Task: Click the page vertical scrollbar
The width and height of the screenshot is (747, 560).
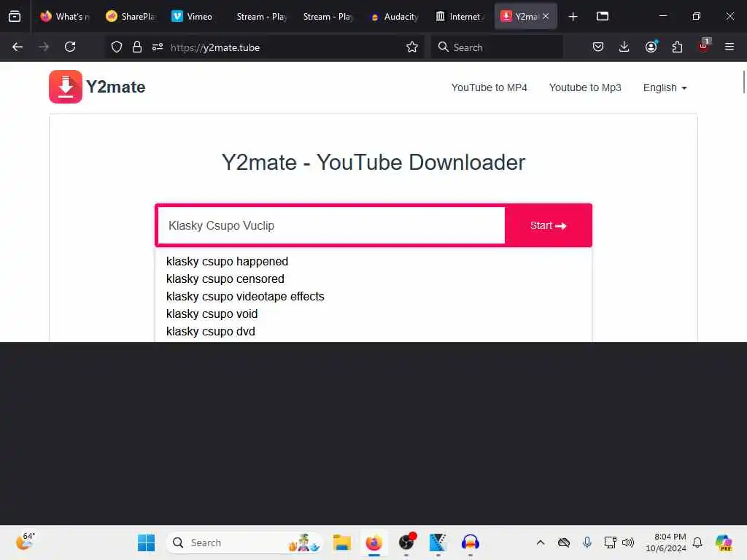Action: click(743, 82)
